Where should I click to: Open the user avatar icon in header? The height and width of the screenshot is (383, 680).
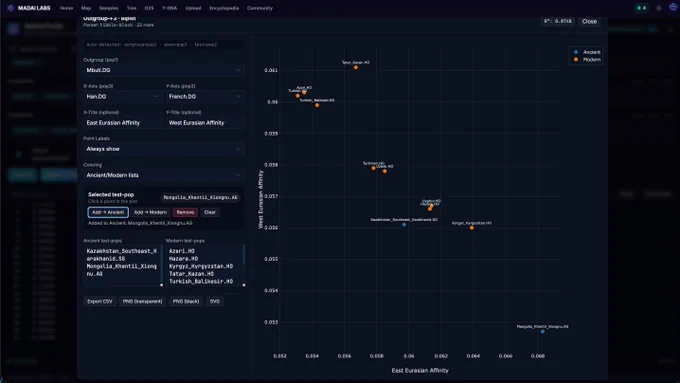coord(673,8)
